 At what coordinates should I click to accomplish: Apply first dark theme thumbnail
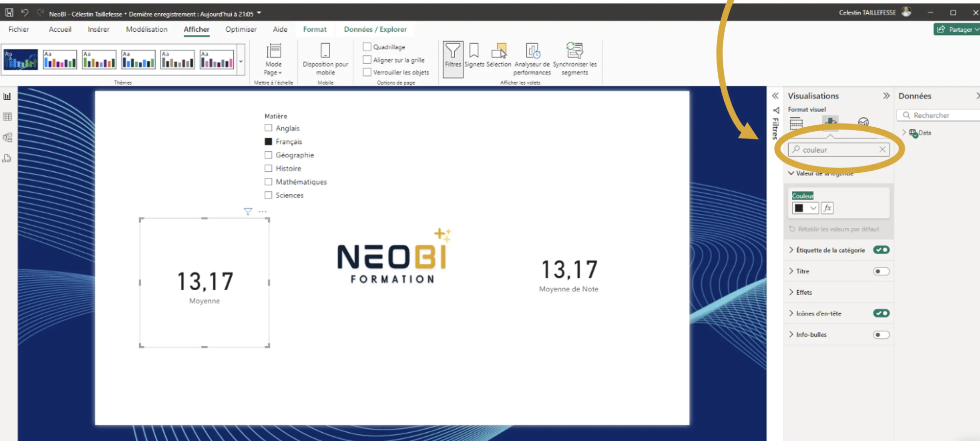point(21,60)
